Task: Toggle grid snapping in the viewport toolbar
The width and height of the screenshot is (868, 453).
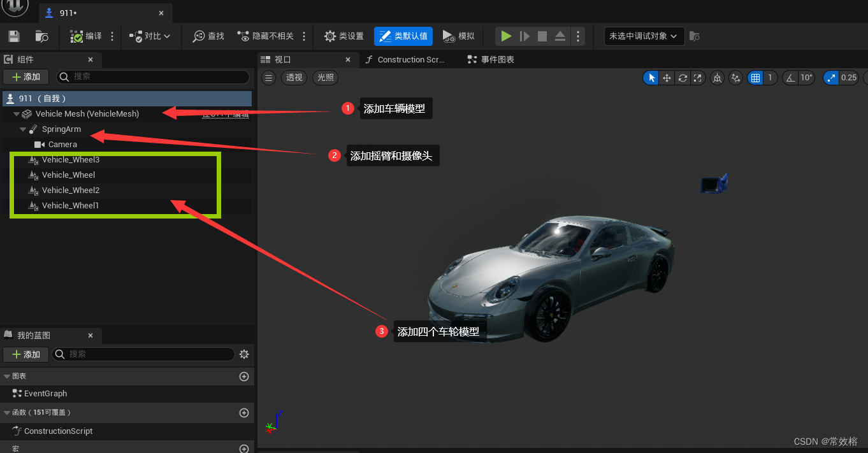Action: [x=756, y=77]
